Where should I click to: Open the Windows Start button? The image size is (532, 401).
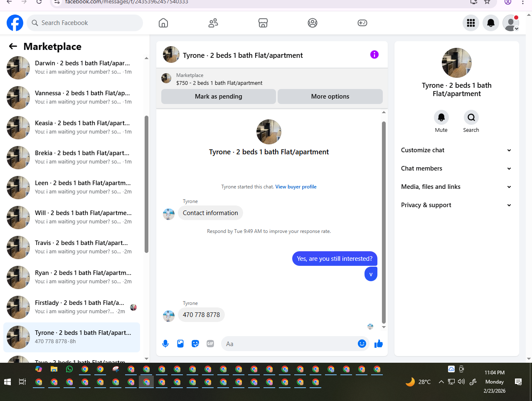pos(7,382)
